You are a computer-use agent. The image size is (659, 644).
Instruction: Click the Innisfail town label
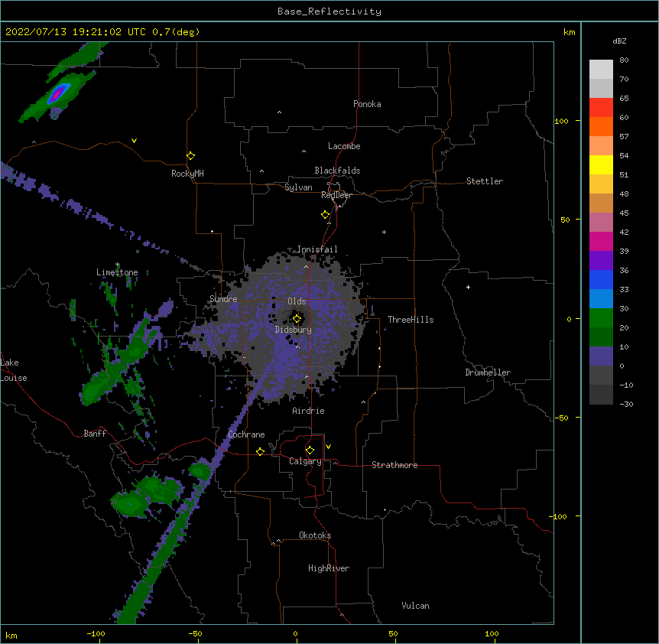317,249
